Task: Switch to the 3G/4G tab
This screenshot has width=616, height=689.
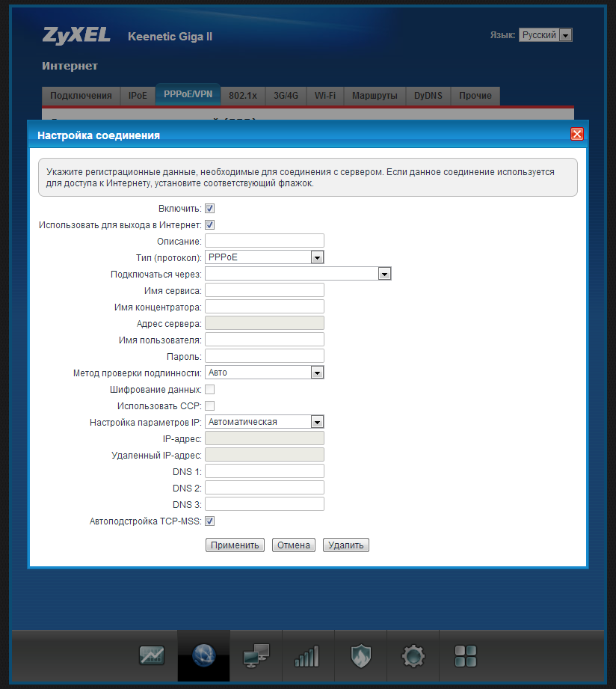Action: 286,96
